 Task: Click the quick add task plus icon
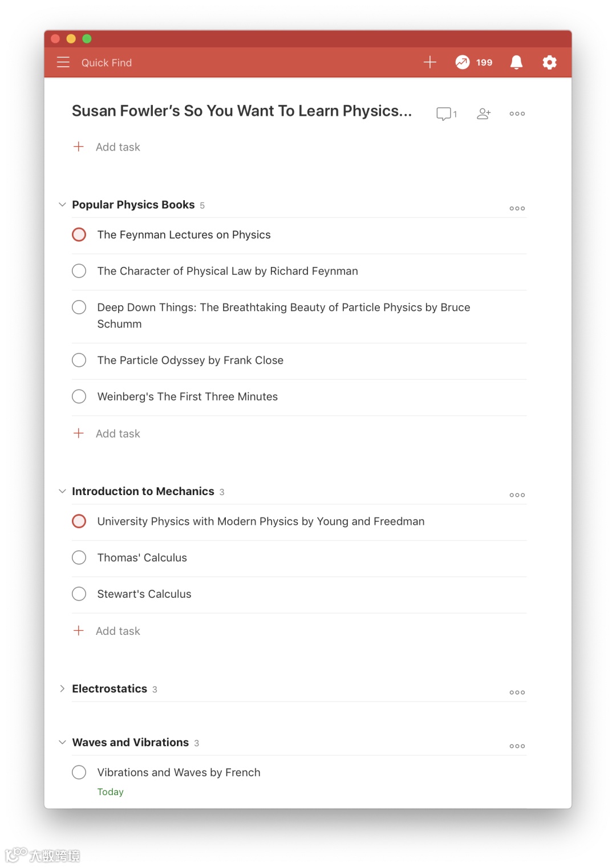[430, 62]
